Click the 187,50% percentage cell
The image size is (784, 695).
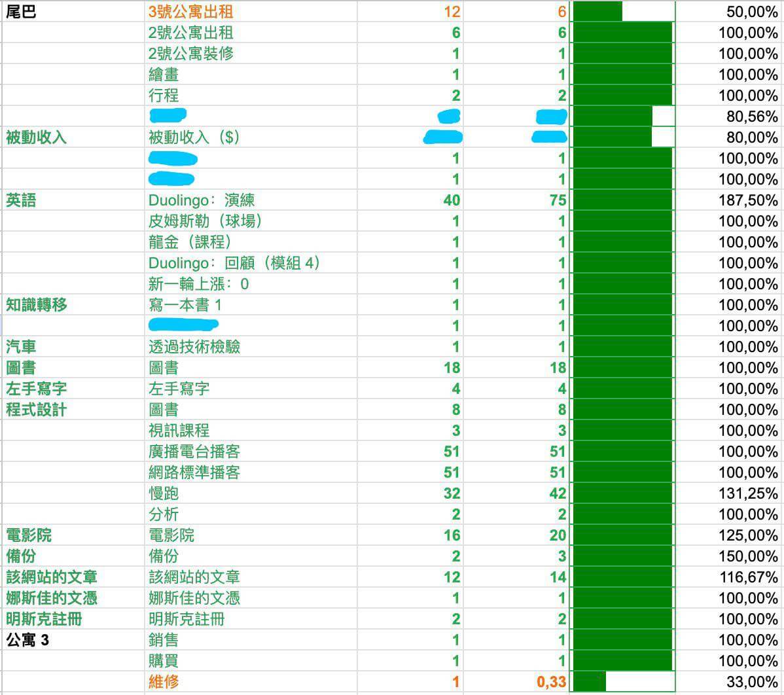pos(728,200)
